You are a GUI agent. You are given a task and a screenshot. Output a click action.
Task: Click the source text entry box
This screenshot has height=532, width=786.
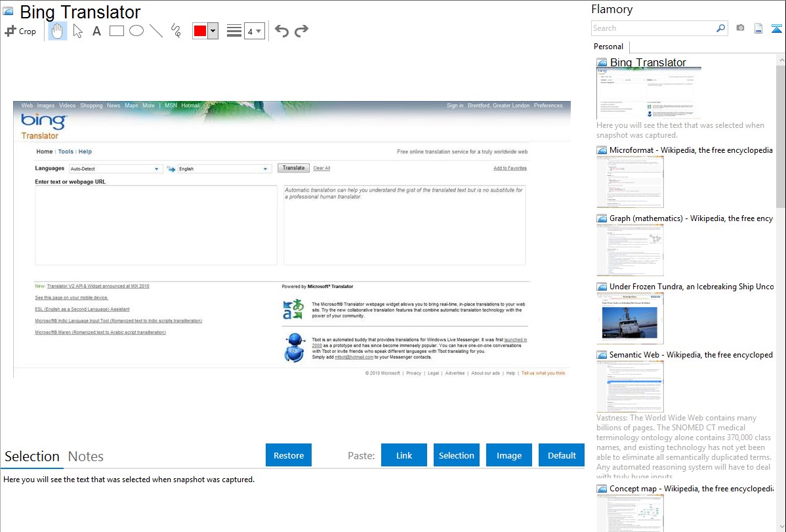click(156, 225)
